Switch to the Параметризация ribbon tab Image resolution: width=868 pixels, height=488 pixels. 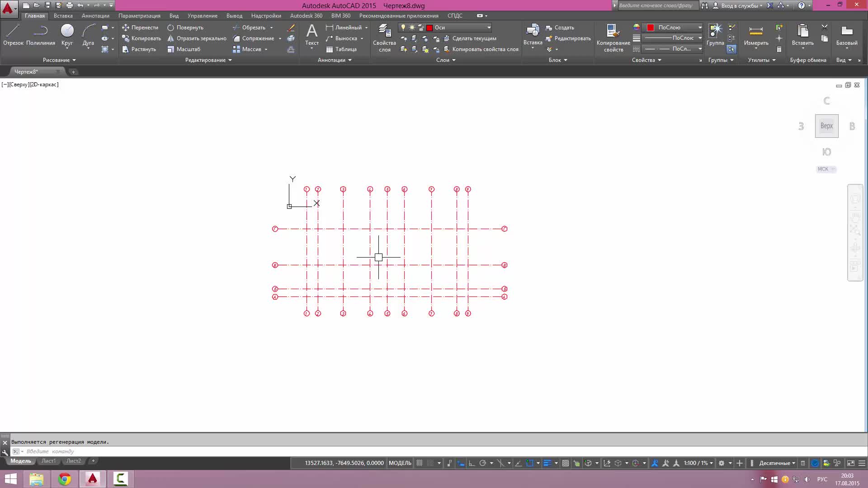139,16
